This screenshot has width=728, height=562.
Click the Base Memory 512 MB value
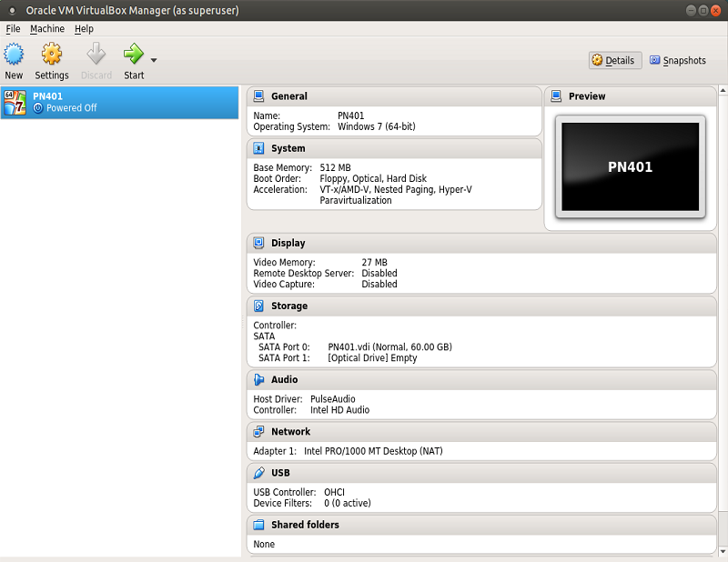(335, 167)
